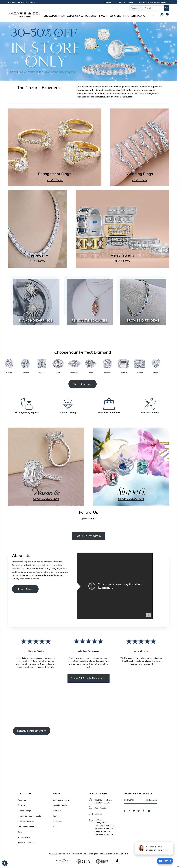
Task: Open the accessibility widget icon
Action: click(x=5, y=863)
